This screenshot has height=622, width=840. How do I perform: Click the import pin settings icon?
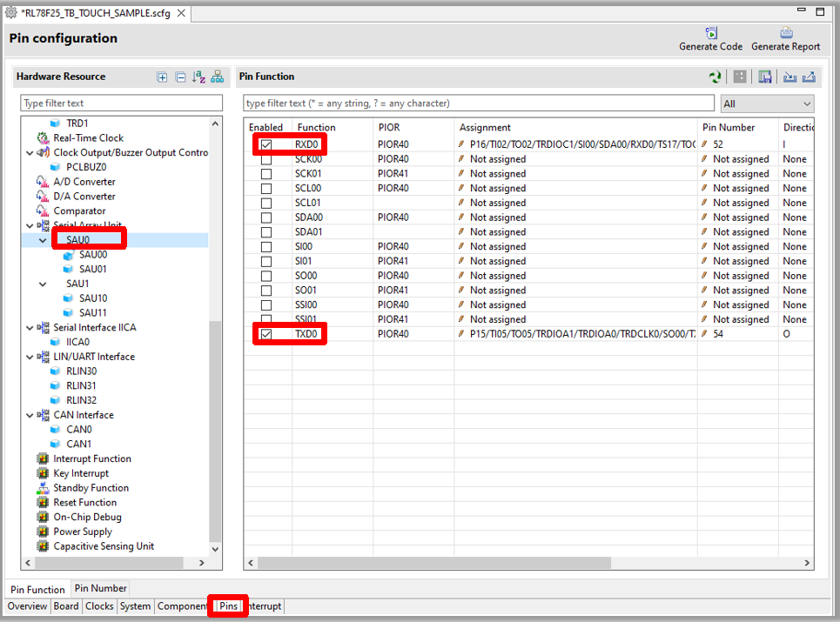click(x=790, y=77)
